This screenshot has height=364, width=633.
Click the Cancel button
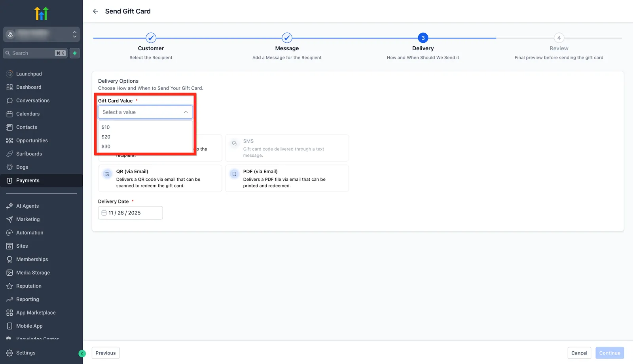(x=579, y=353)
